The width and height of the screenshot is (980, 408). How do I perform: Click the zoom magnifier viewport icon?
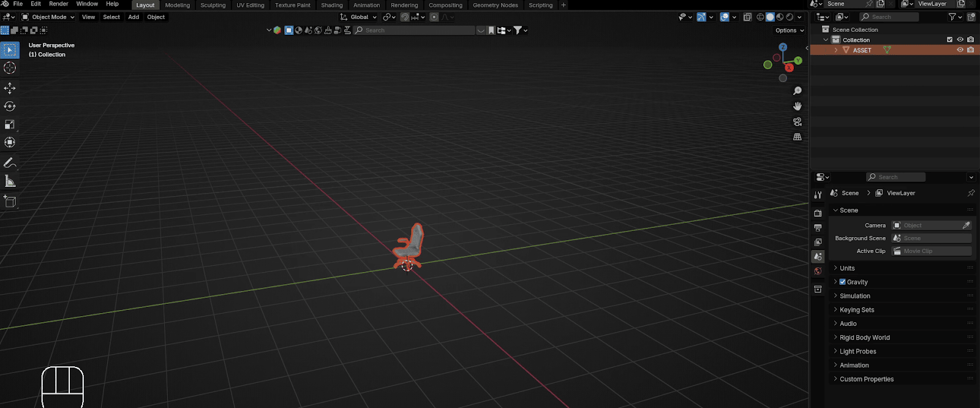tap(797, 91)
